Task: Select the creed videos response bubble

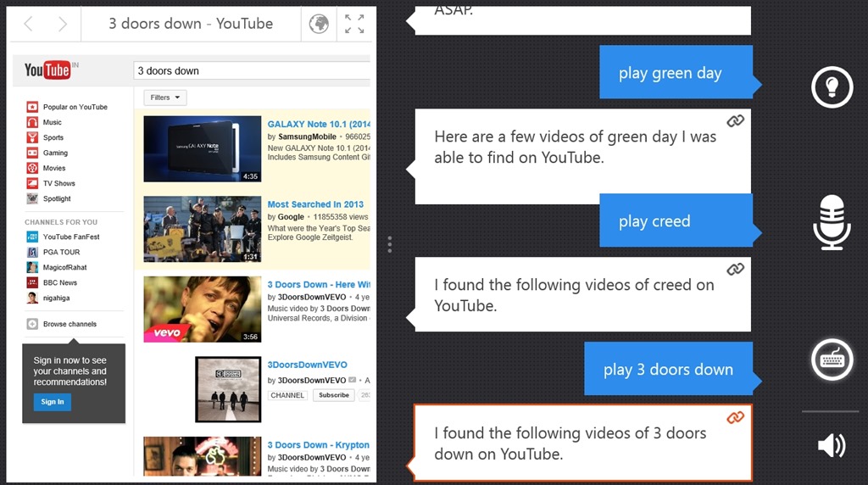Action: click(x=583, y=294)
